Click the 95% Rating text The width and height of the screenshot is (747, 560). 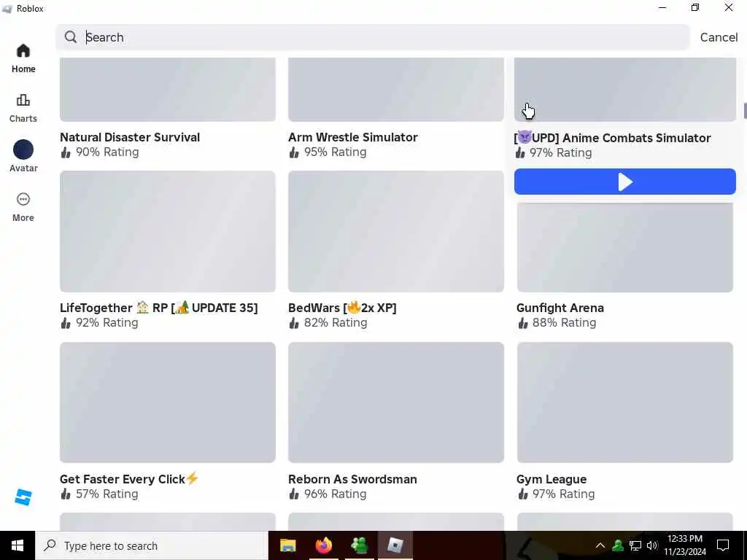pyautogui.click(x=336, y=152)
